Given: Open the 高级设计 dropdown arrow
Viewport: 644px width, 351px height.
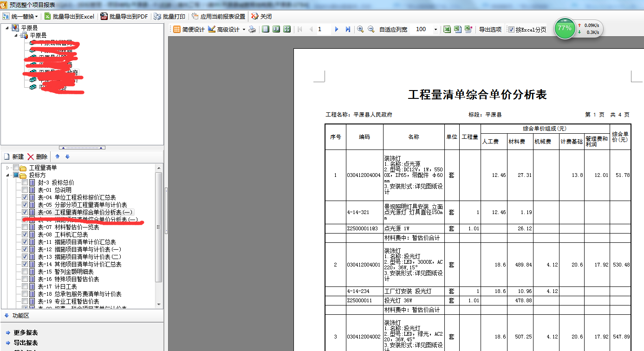Looking at the screenshot, I should pyautogui.click(x=244, y=29).
